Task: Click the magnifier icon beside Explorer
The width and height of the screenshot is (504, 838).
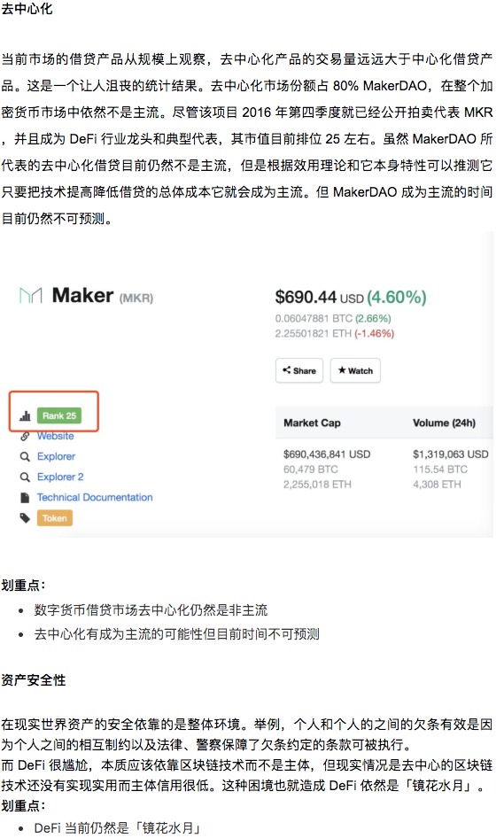Action: pyautogui.click(x=25, y=457)
